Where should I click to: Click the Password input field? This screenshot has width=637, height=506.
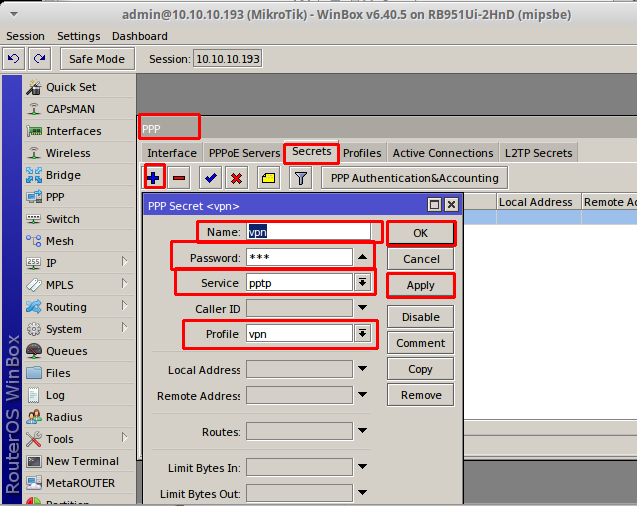point(299,257)
